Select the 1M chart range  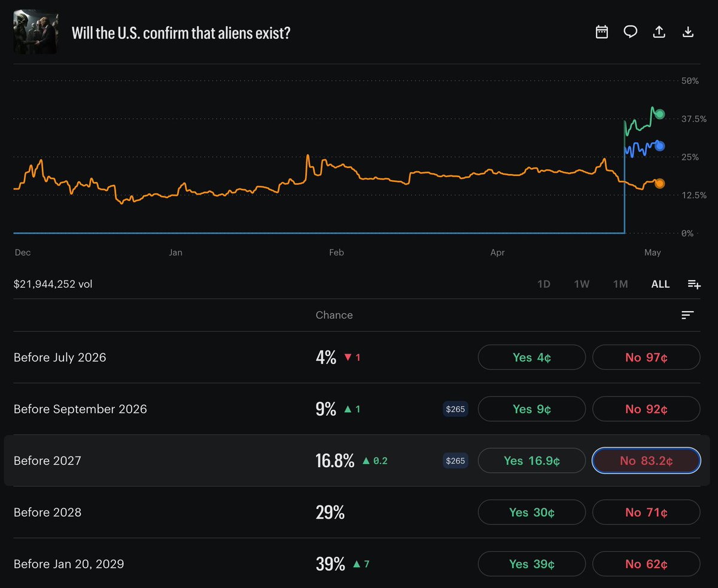tap(620, 284)
